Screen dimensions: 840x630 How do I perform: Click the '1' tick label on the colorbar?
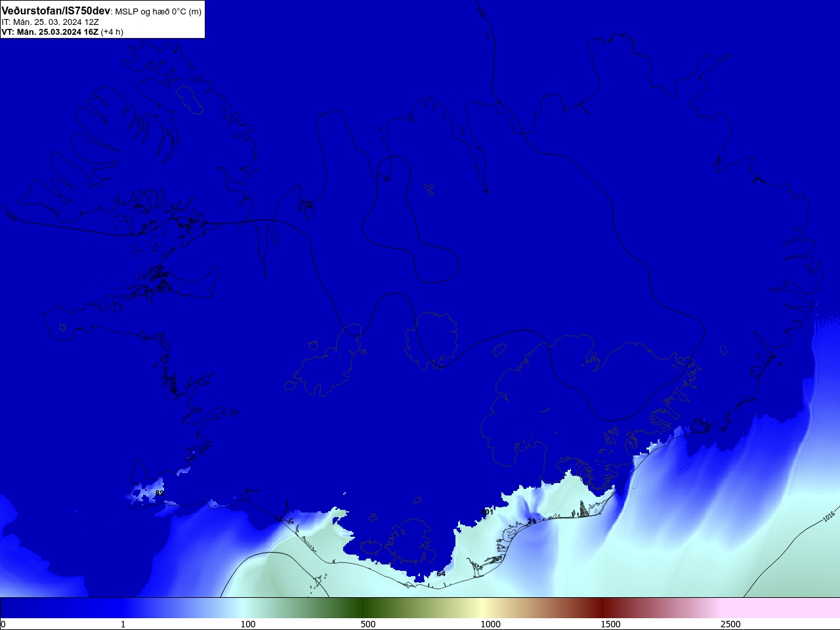click(x=123, y=624)
